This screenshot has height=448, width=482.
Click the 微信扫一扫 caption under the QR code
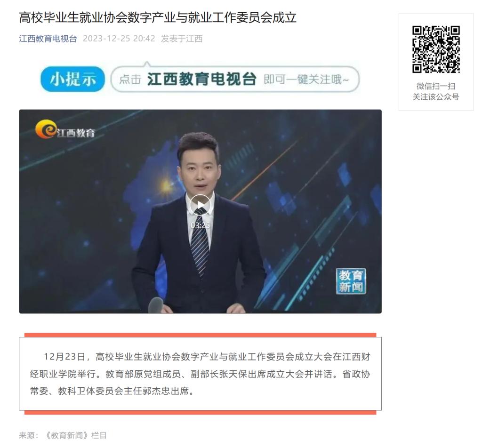436,86
